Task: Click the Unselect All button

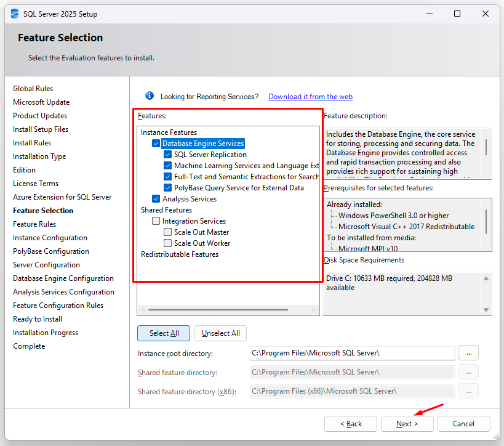Action: tap(220, 333)
